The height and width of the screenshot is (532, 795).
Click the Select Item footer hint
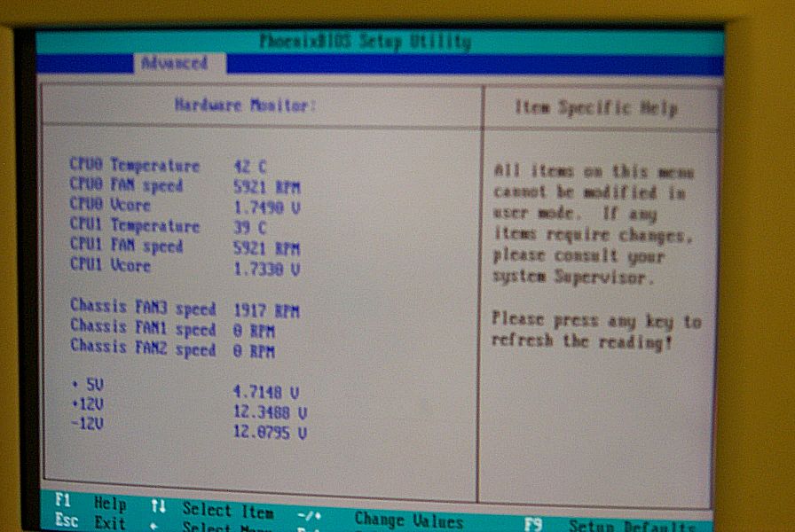click(x=228, y=510)
